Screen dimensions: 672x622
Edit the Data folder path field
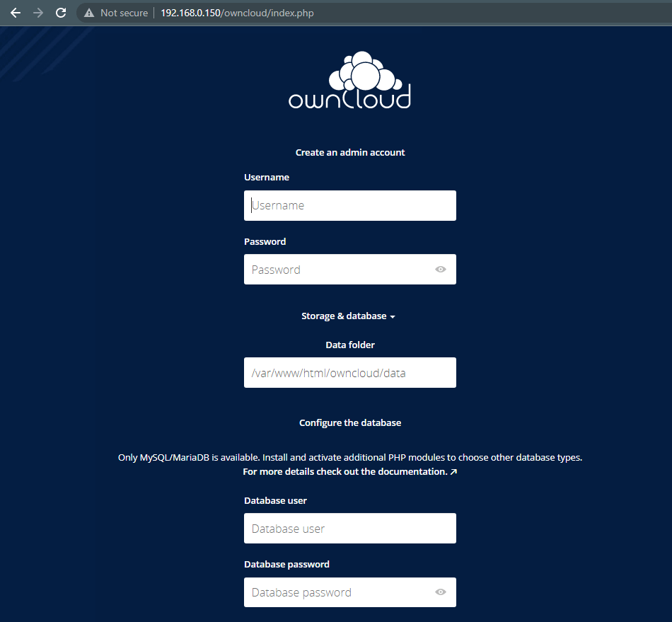(349, 372)
